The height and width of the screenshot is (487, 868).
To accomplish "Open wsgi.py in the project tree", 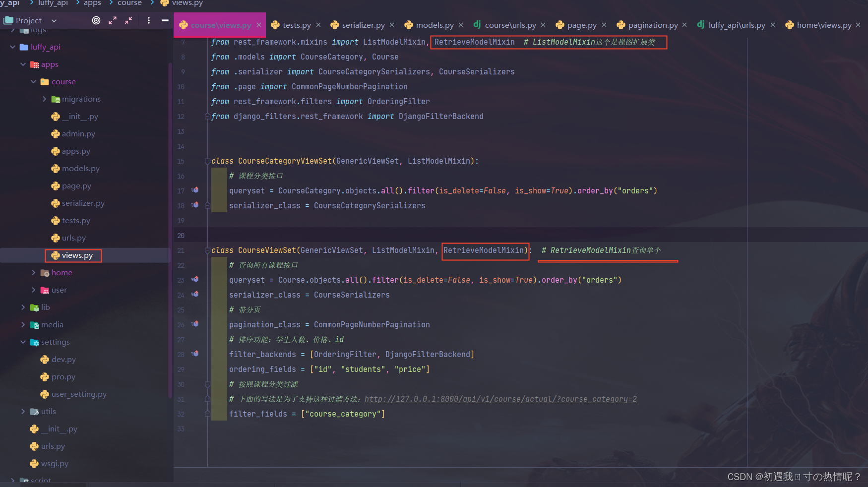I will point(49,464).
